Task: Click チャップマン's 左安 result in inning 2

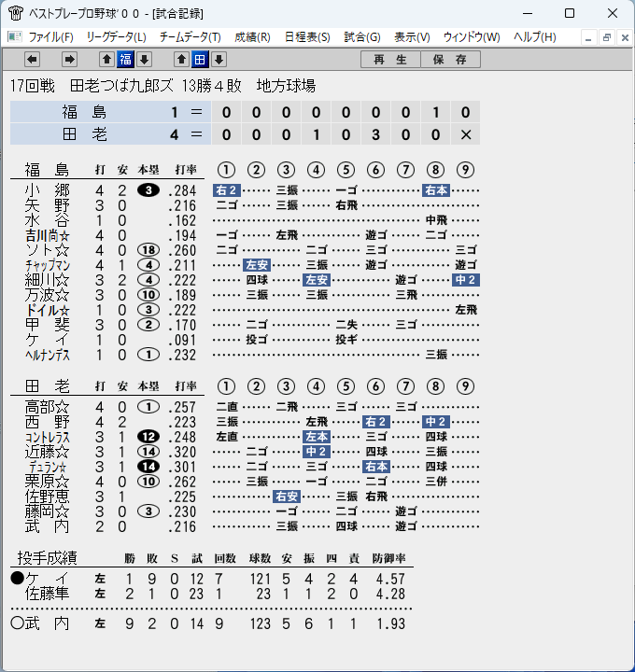Action: pos(257,265)
